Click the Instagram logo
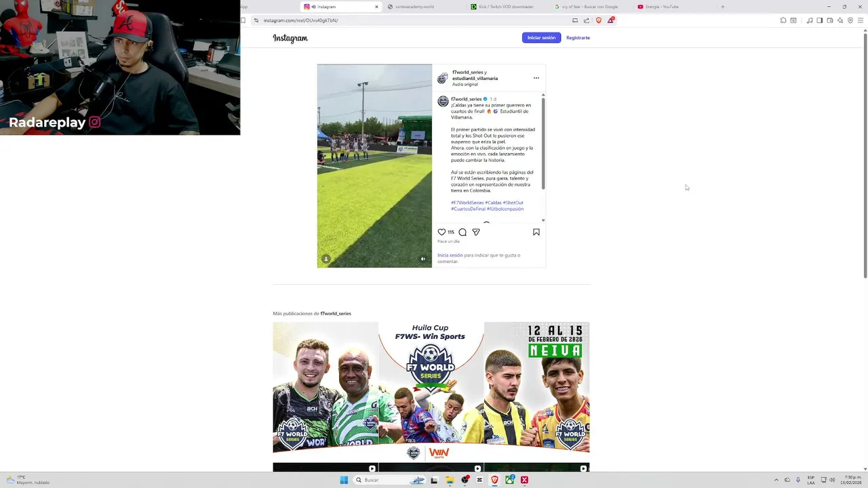Image resolution: width=868 pixels, height=488 pixels. (x=290, y=38)
